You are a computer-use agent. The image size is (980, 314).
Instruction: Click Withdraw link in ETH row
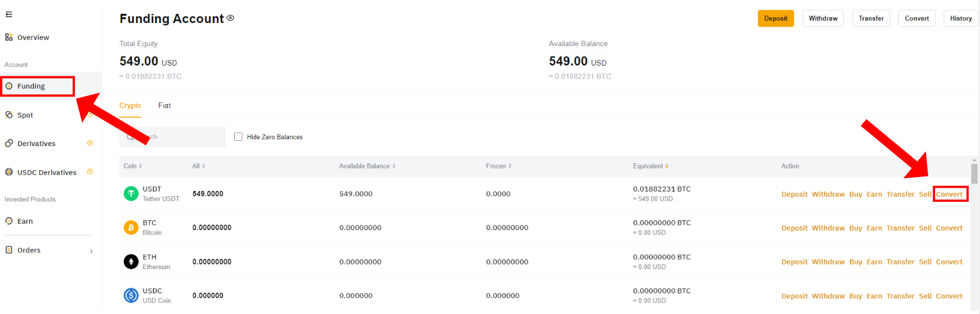point(828,262)
